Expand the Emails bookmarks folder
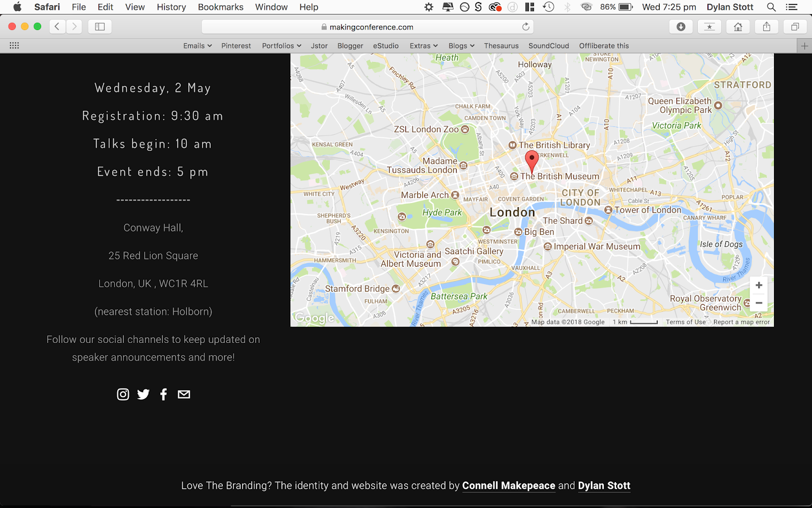 pos(197,46)
